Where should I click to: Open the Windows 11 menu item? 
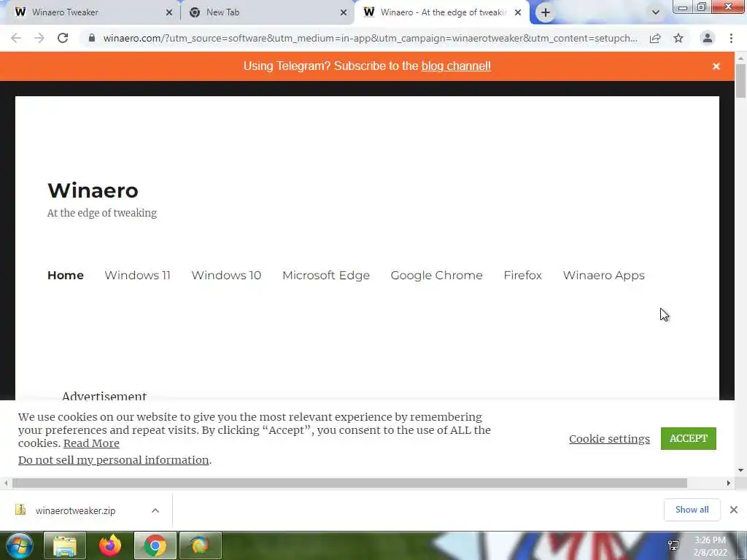(x=138, y=275)
